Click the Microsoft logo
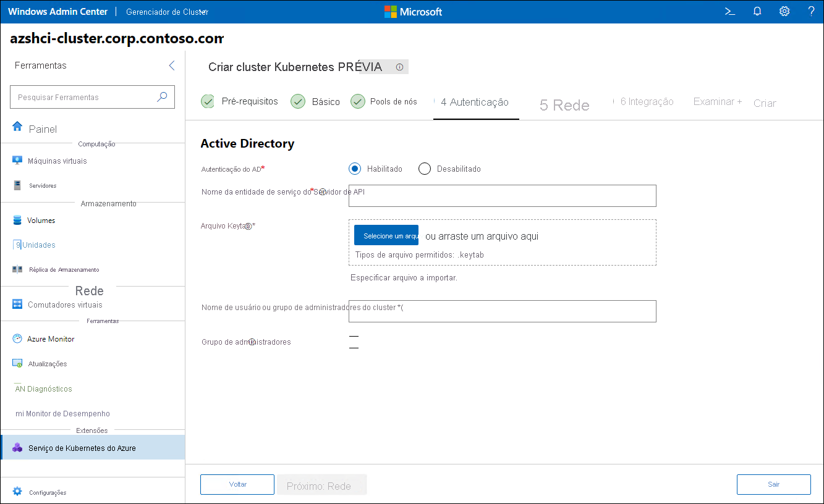This screenshot has height=504, width=824. (x=413, y=12)
